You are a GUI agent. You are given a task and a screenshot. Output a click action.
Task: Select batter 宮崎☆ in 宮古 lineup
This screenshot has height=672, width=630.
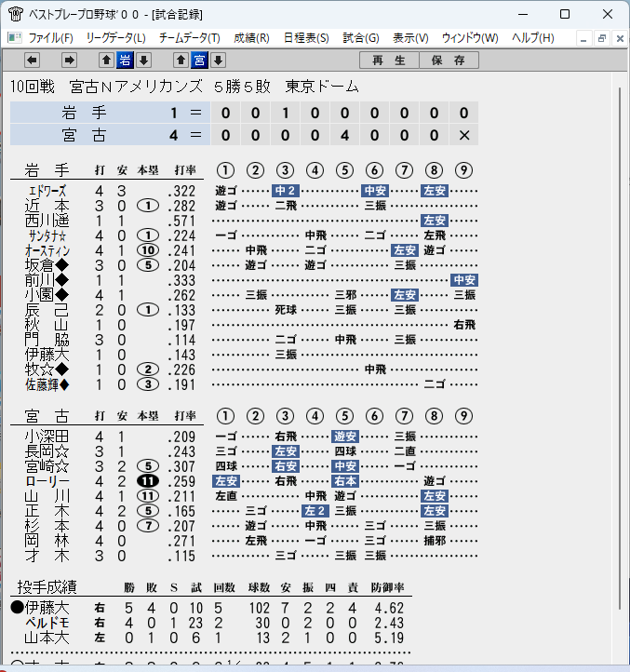(x=47, y=466)
